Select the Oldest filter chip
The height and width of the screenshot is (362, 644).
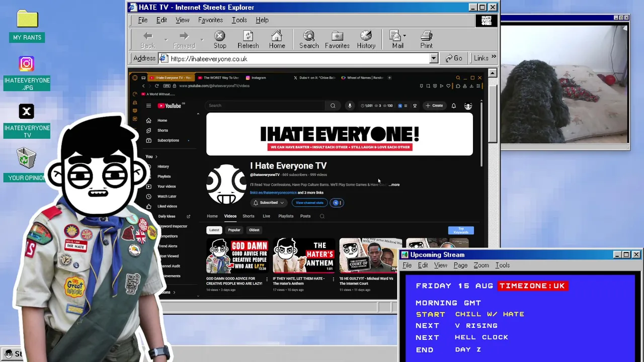[254, 230]
